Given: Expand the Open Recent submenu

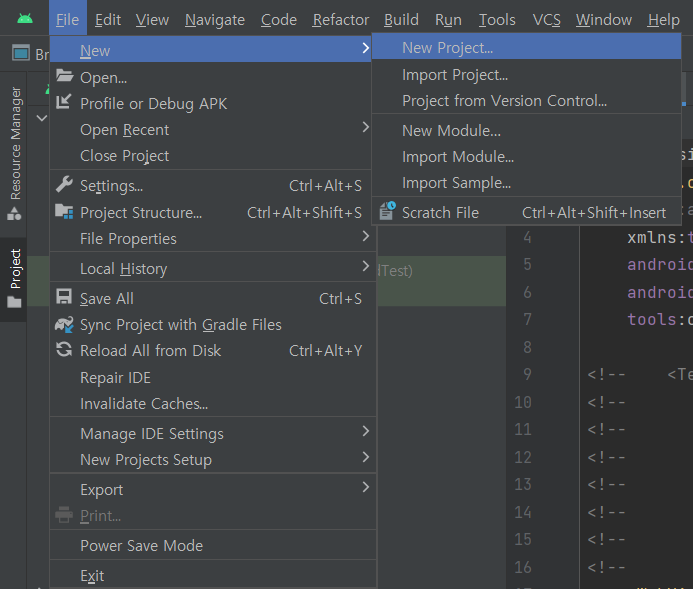Looking at the screenshot, I should pos(366,129).
